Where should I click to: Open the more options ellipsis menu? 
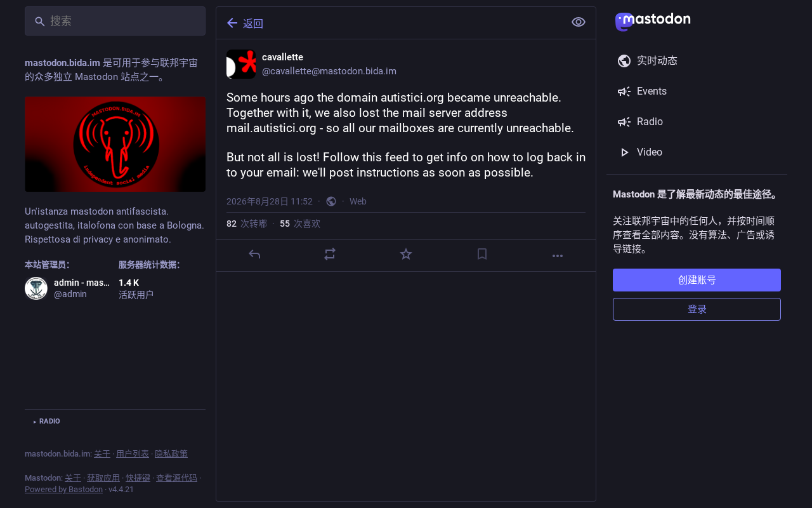click(558, 256)
